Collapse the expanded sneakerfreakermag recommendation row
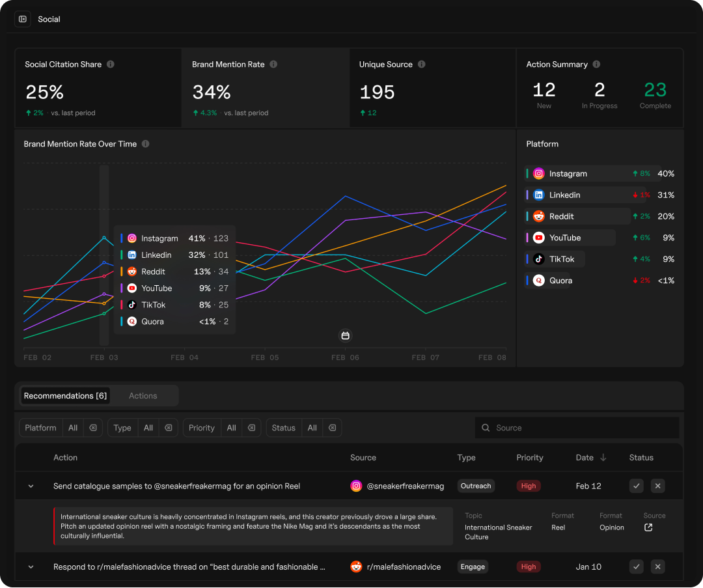The height and width of the screenshot is (588, 703). [31, 486]
